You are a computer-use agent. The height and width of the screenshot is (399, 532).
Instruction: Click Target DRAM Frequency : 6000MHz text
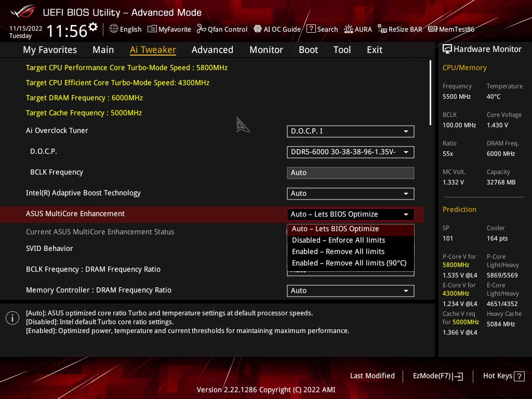coord(84,98)
